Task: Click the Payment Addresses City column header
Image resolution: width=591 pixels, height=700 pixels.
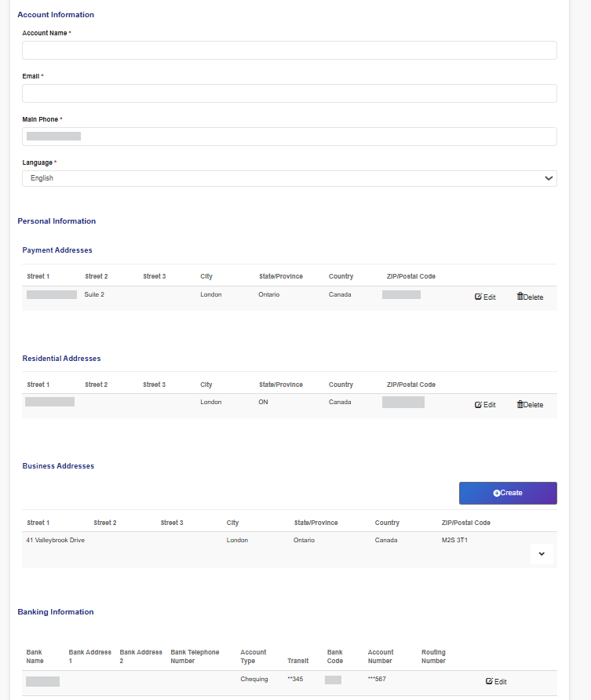Action: 206,276
